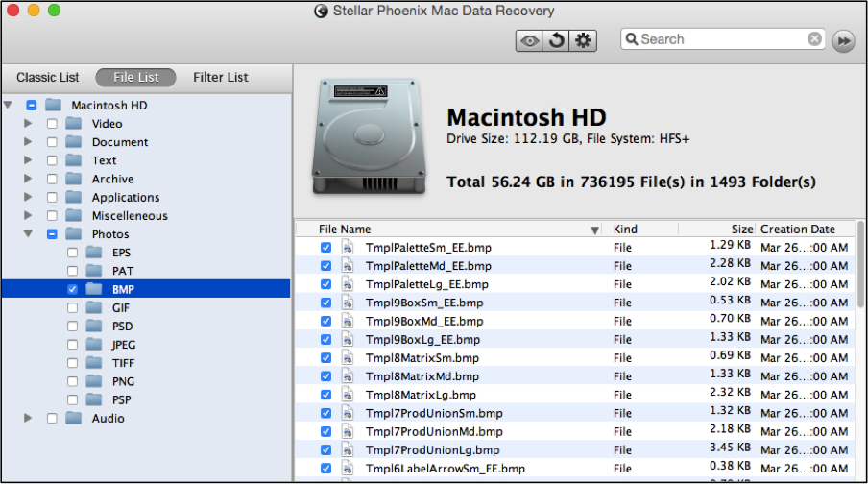Viewport: 868px width, 484px height.
Task: Select the PAT folder row
Action: coord(146,271)
